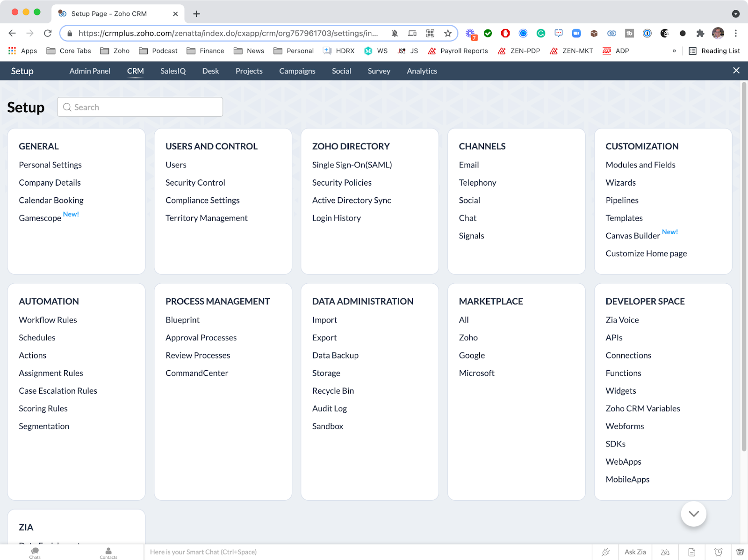Open the ADP bookmark
The width and height of the screenshot is (748, 560).
click(x=616, y=51)
